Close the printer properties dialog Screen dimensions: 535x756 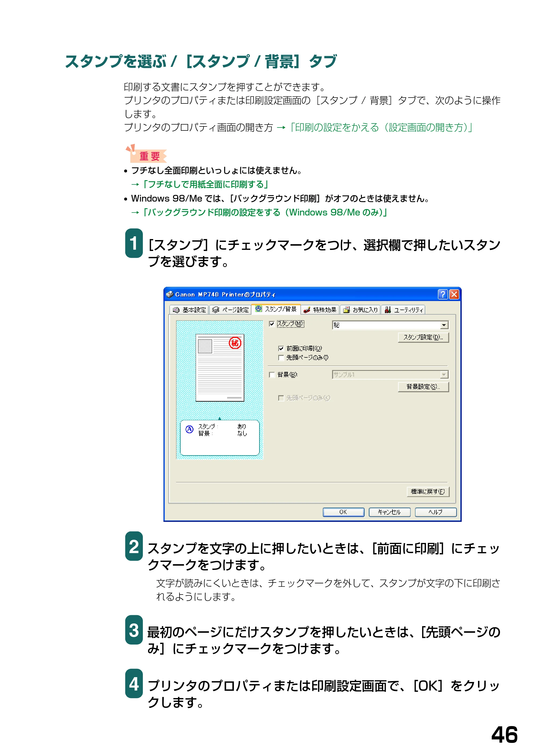pos(454,294)
